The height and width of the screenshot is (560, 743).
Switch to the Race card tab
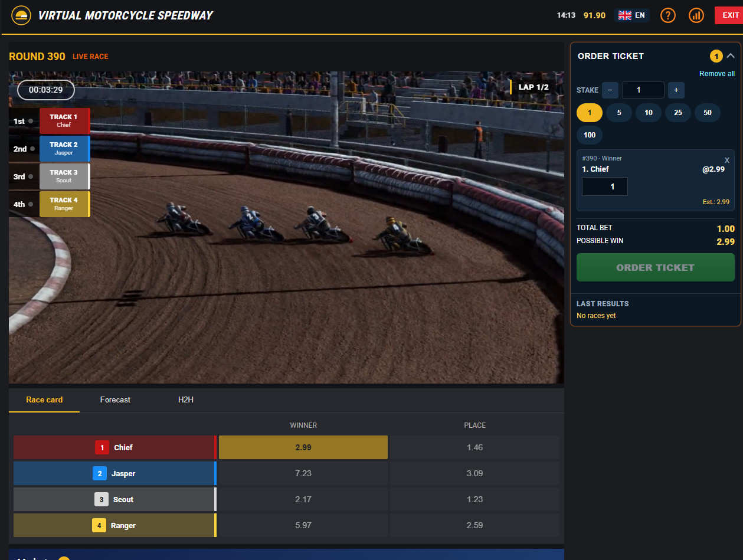(x=44, y=400)
